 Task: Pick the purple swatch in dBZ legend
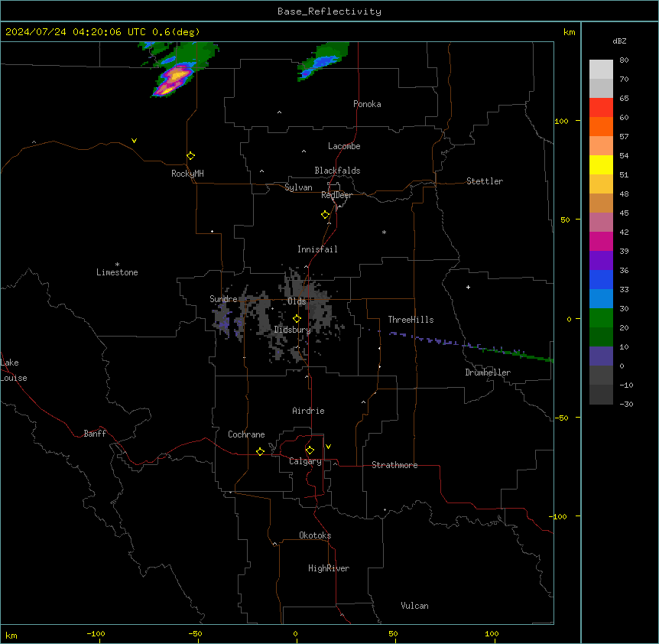pyautogui.click(x=601, y=260)
